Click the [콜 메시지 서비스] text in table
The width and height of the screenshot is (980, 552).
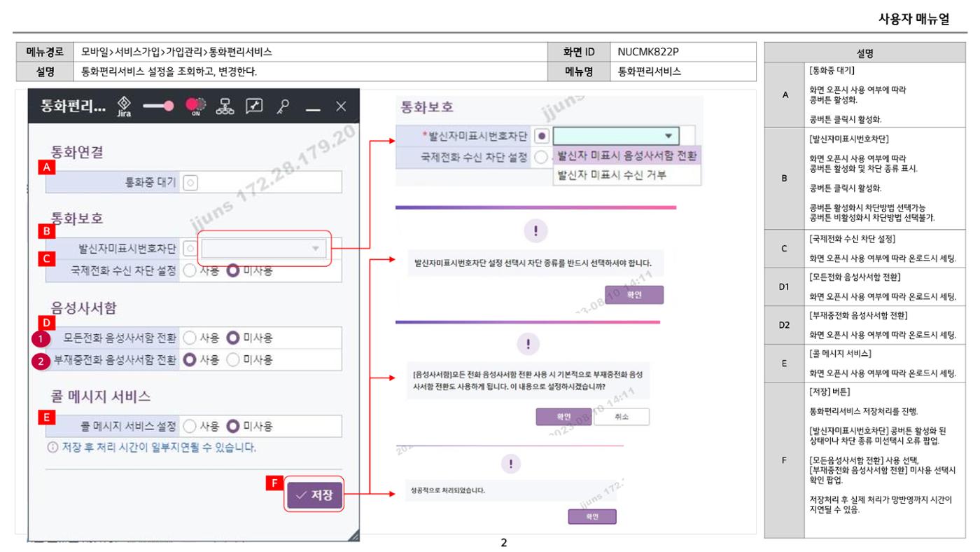point(840,352)
